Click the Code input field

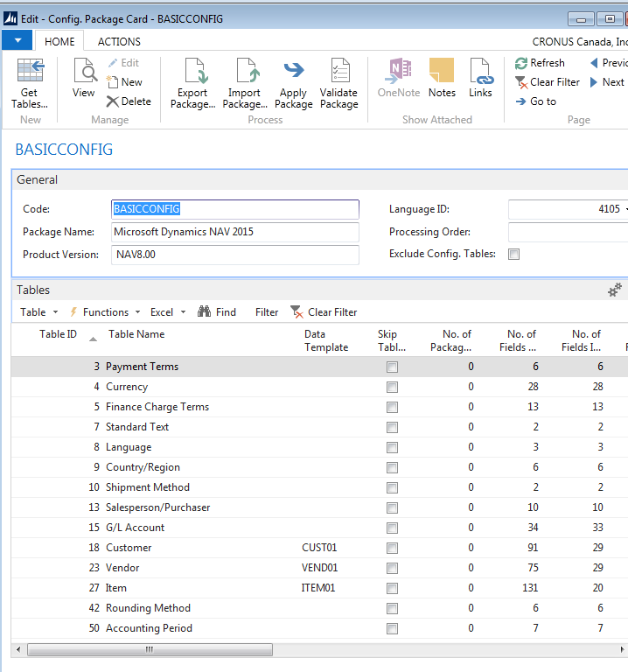click(x=235, y=209)
